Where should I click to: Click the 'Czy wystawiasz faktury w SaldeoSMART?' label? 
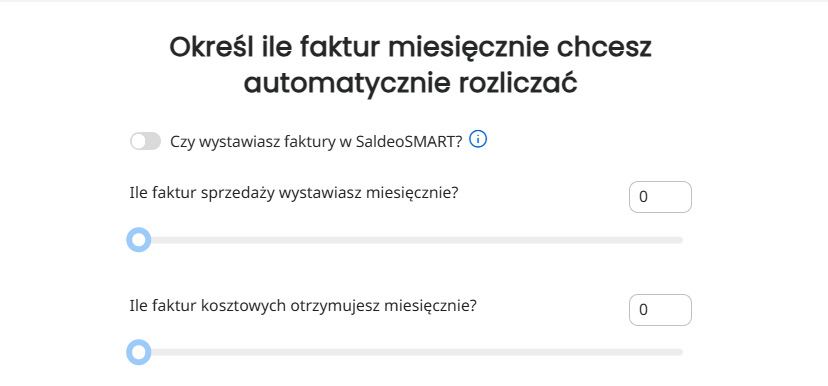[x=316, y=142]
